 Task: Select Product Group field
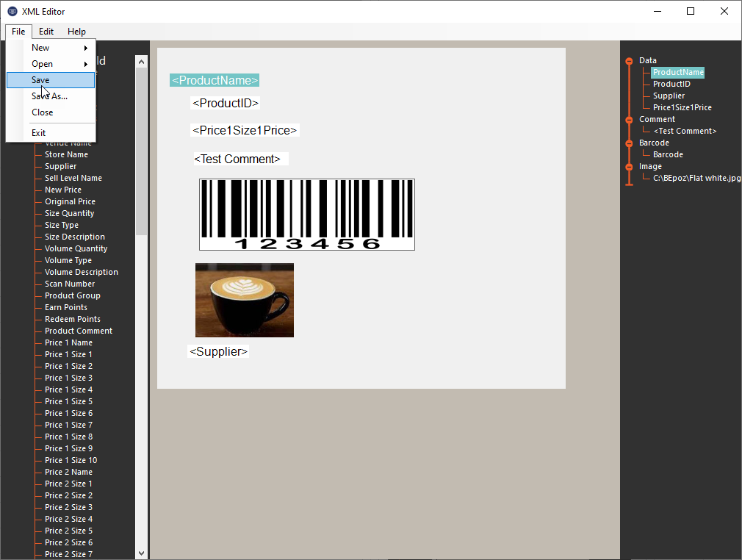coord(73,296)
